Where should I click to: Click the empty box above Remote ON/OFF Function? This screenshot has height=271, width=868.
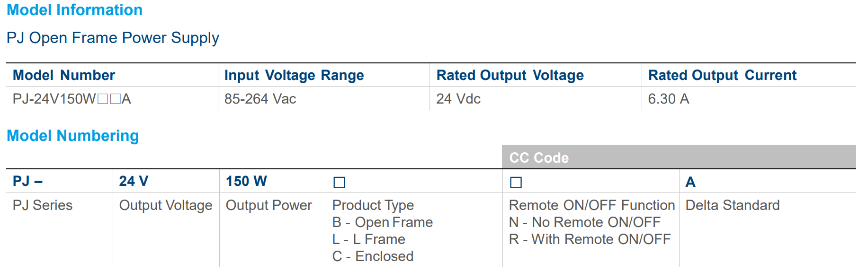[x=516, y=182]
